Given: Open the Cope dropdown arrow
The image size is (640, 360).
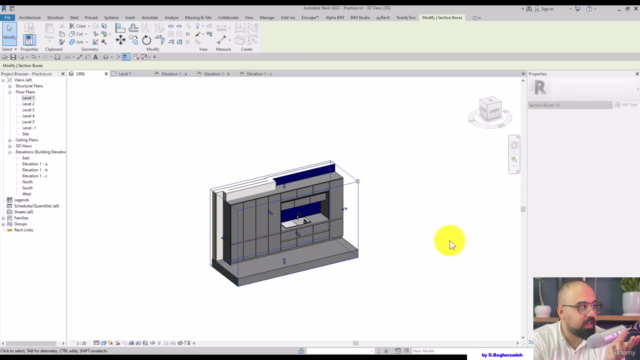Looking at the screenshot, I should pyautogui.click(x=89, y=26).
